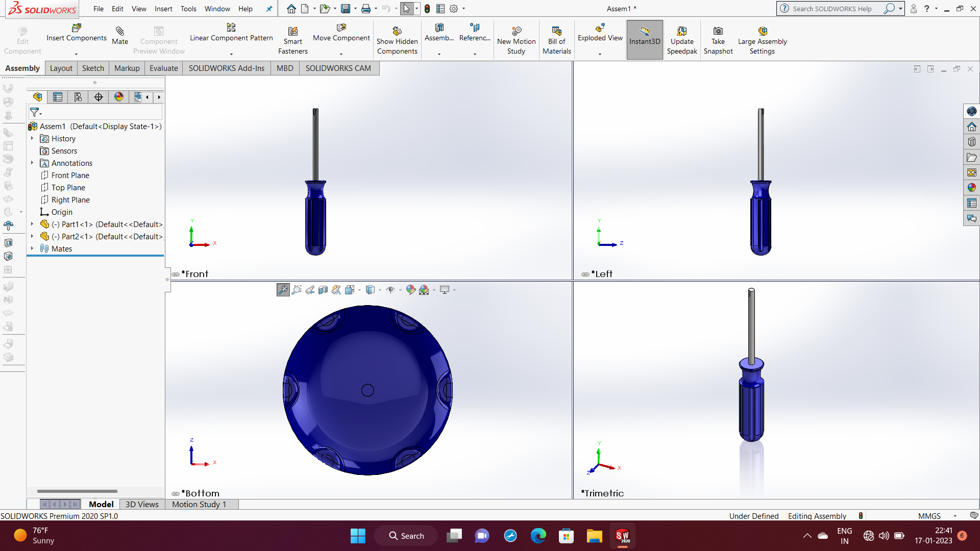Open Appearances tab in right task pane
Image resolution: width=980 pixels, height=551 pixels.
(x=971, y=188)
